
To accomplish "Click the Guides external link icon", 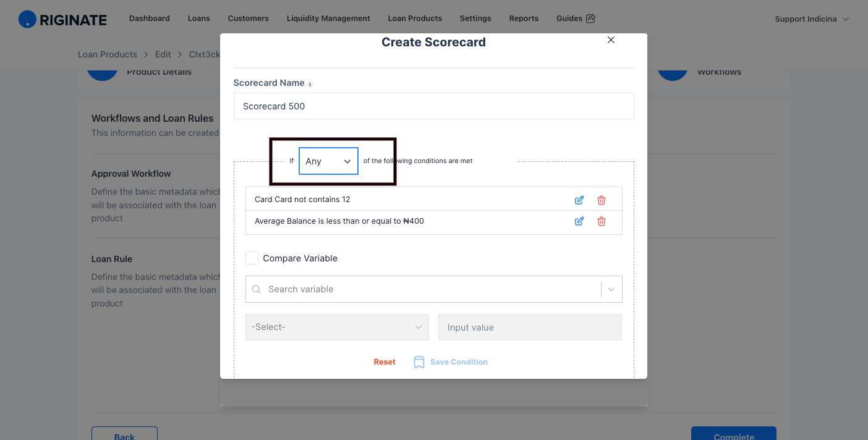I will [x=590, y=19].
